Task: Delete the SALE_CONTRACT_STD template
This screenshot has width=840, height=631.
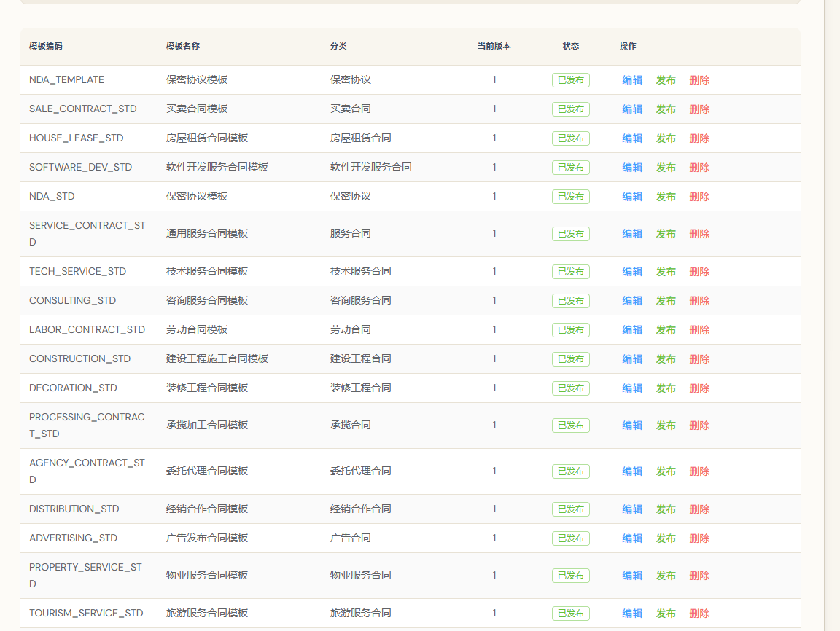Action: [x=699, y=109]
